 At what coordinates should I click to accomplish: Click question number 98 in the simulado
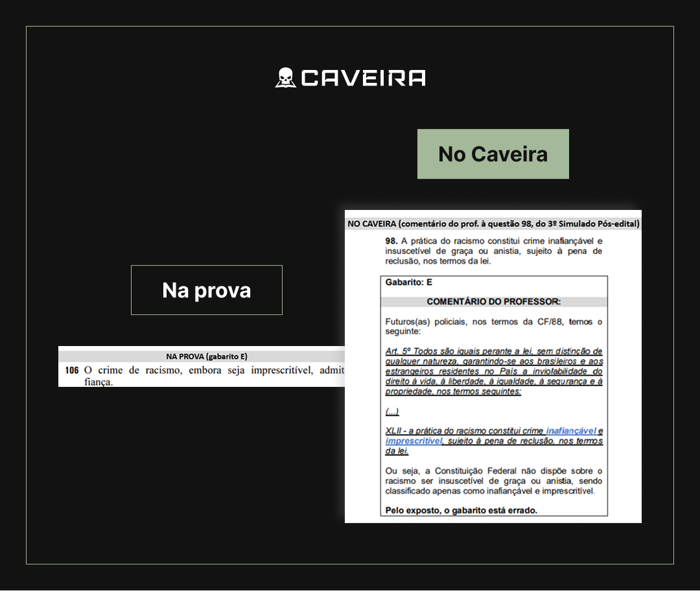[391, 241]
